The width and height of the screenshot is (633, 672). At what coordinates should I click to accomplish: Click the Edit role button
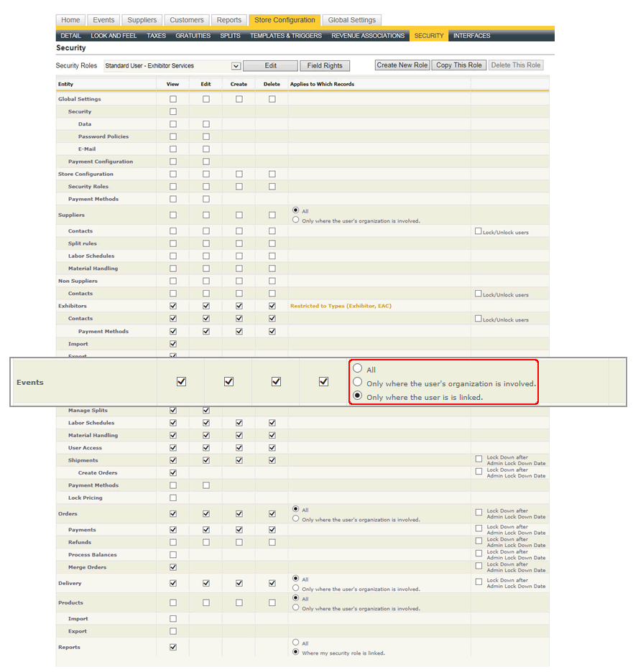click(x=270, y=66)
